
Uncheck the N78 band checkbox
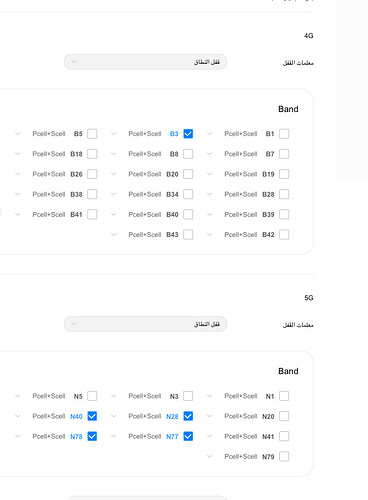point(92,436)
